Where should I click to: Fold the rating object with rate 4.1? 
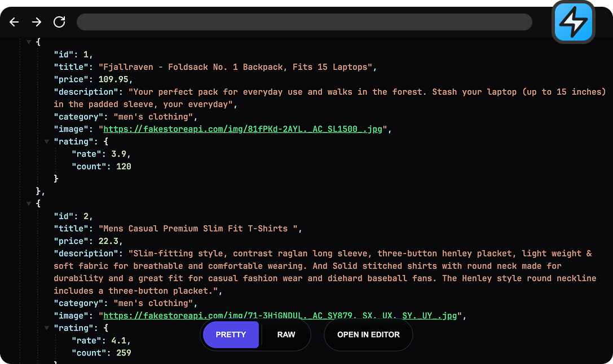(47, 328)
